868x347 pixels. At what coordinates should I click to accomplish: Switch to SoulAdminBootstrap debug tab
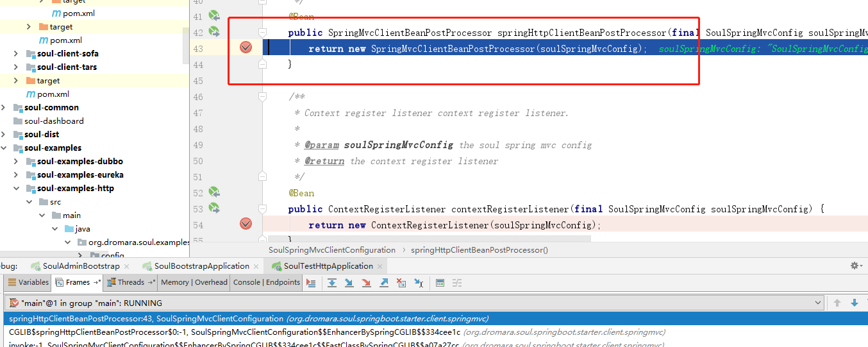(x=81, y=266)
